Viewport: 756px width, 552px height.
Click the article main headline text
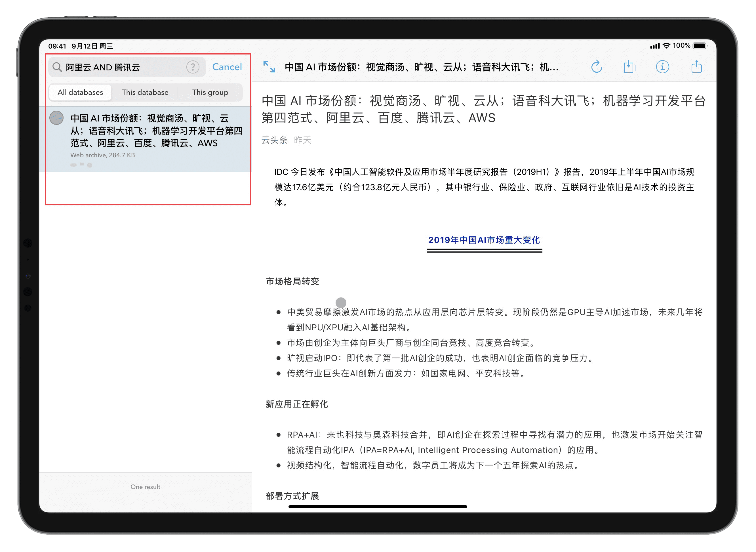tap(483, 109)
